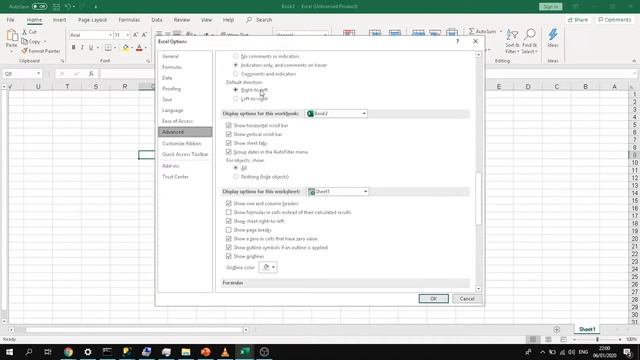Click the Help question mark in dialog
This screenshot has width=640, height=360.
pos(458,41)
